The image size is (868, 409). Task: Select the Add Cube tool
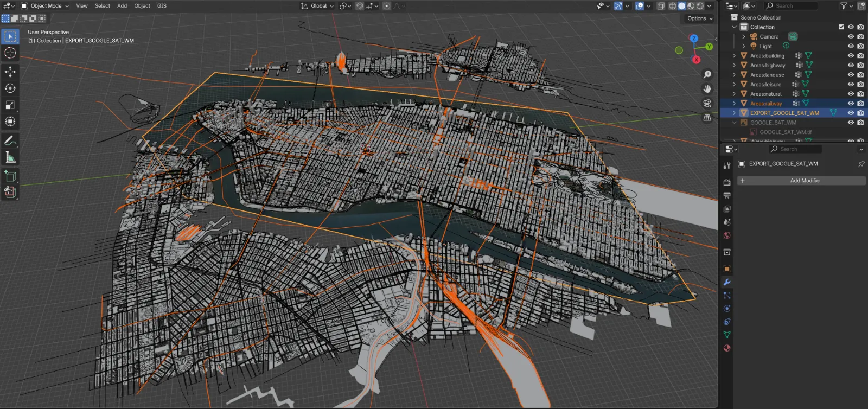pos(10,176)
